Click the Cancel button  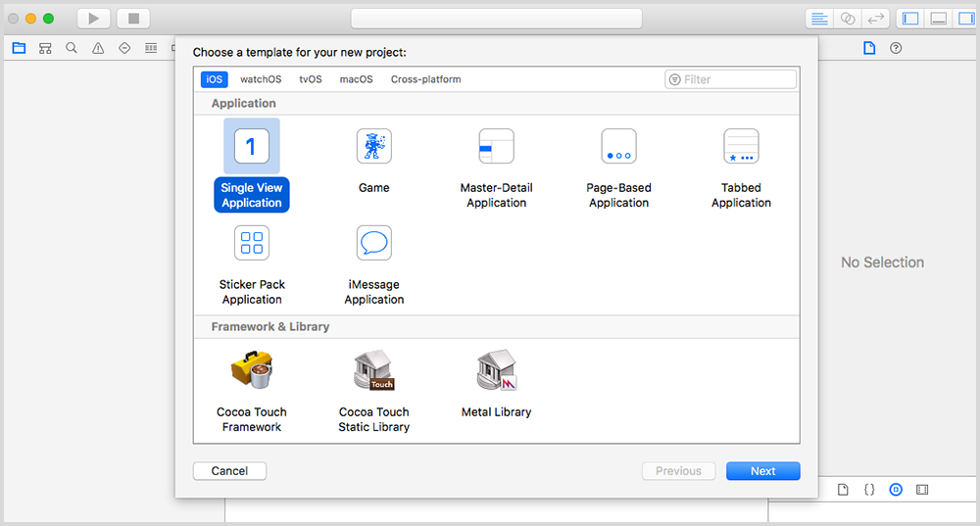(229, 471)
